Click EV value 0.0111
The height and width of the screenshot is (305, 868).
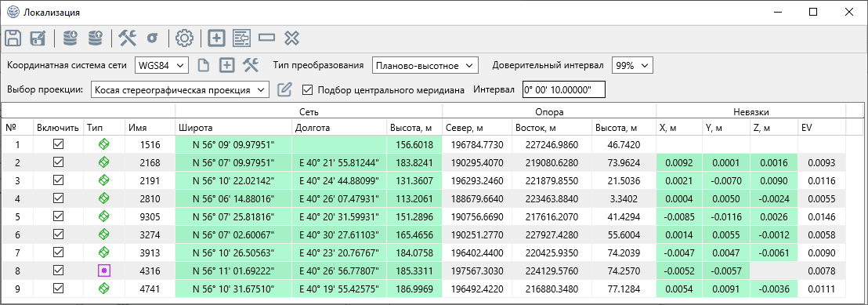click(x=822, y=289)
